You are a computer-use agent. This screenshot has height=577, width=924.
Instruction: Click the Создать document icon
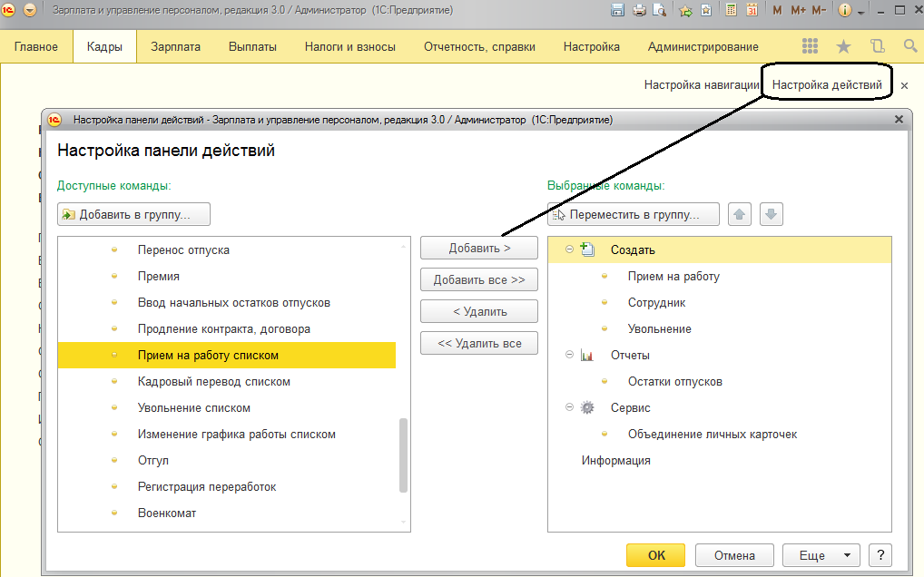[x=587, y=249]
